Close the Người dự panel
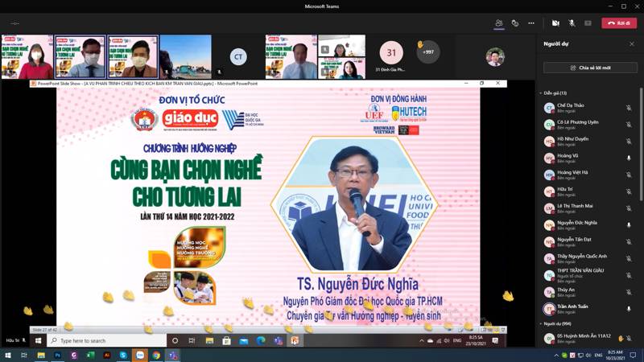The width and height of the screenshot is (644, 362). point(632,43)
